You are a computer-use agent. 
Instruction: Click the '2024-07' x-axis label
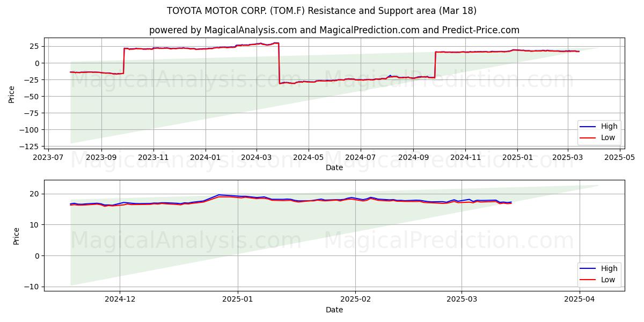(x=360, y=158)
